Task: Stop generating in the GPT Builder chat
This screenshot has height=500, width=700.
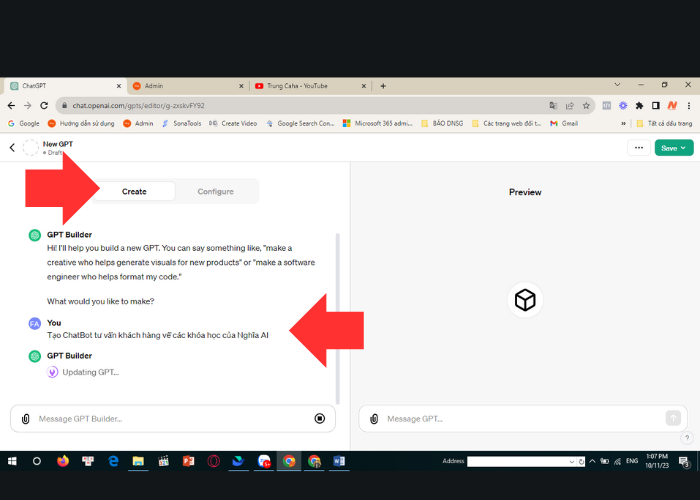Action: pyautogui.click(x=320, y=419)
